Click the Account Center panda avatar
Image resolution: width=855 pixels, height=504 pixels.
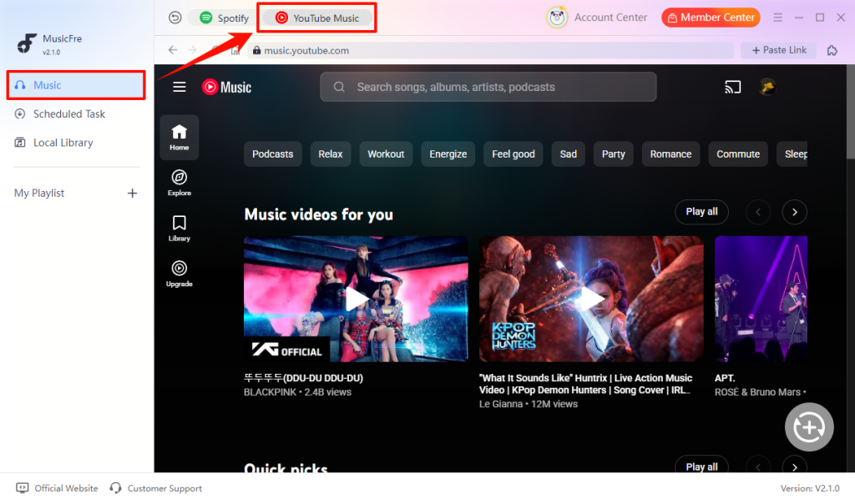coord(557,18)
